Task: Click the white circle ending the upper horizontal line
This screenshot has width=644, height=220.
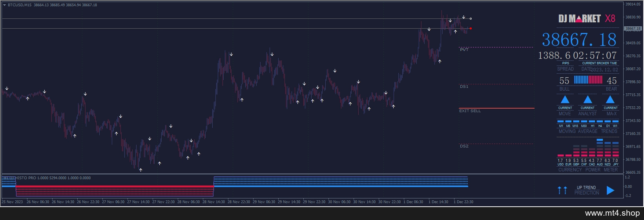Action: (471, 18)
